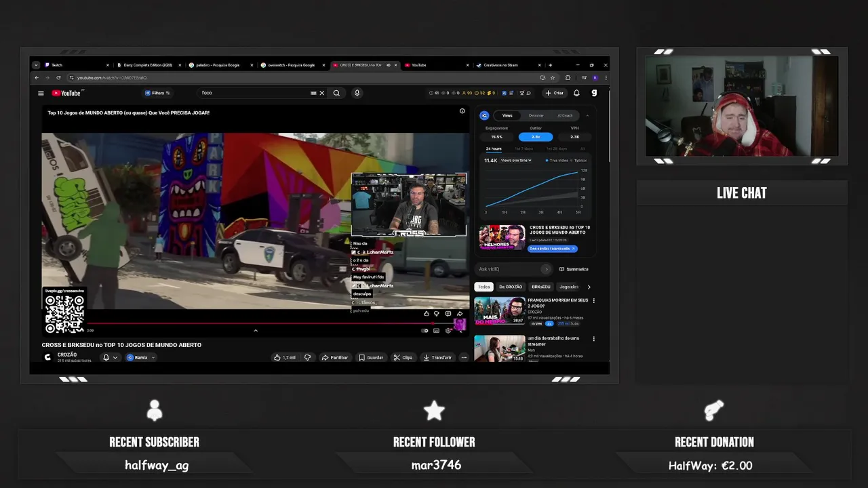Click the info icon on the video player

click(x=462, y=111)
